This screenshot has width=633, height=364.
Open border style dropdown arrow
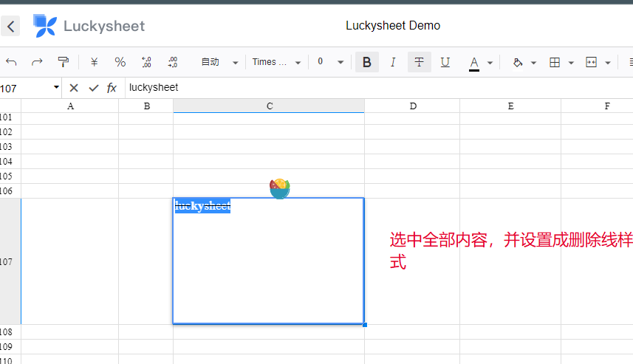tap(571, 63)
